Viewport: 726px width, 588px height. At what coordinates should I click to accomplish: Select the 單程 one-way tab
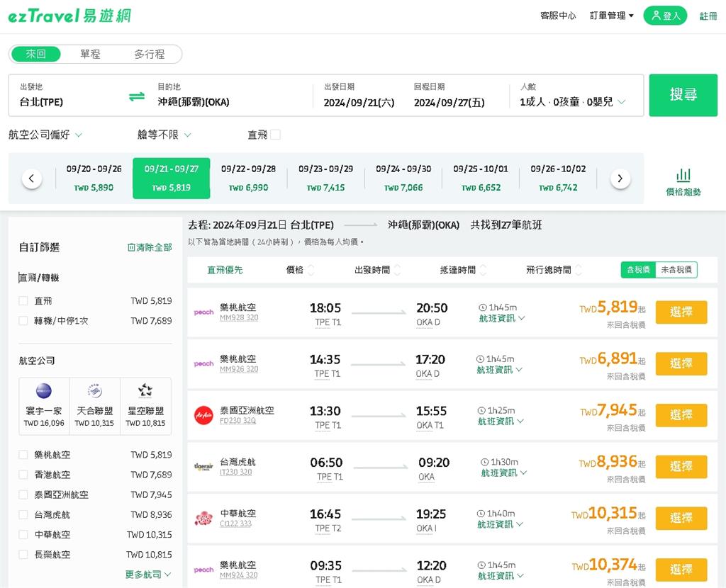[90, 54]
